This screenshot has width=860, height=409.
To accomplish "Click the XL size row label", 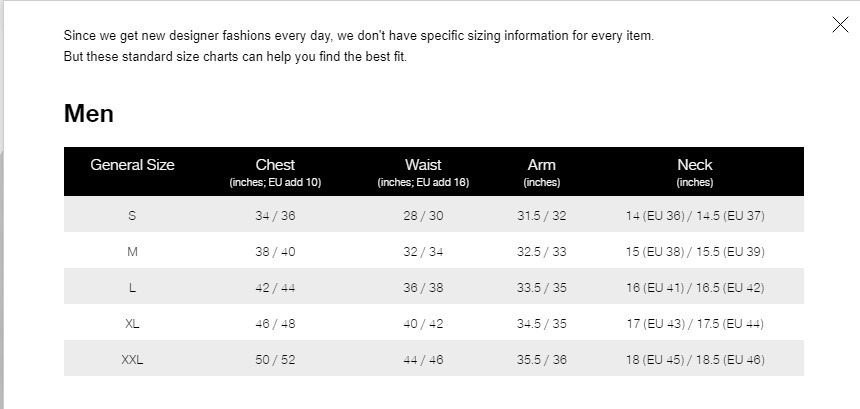I will (x=132, y=324).
